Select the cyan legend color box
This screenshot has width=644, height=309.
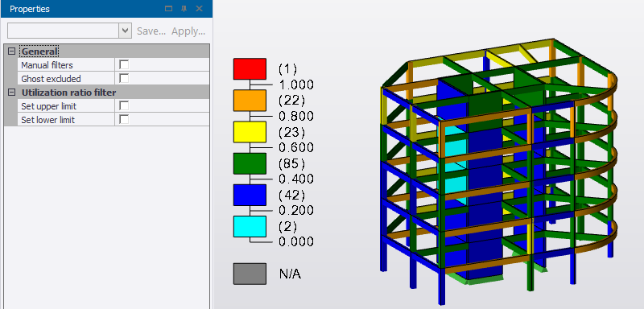pos(250,226)
